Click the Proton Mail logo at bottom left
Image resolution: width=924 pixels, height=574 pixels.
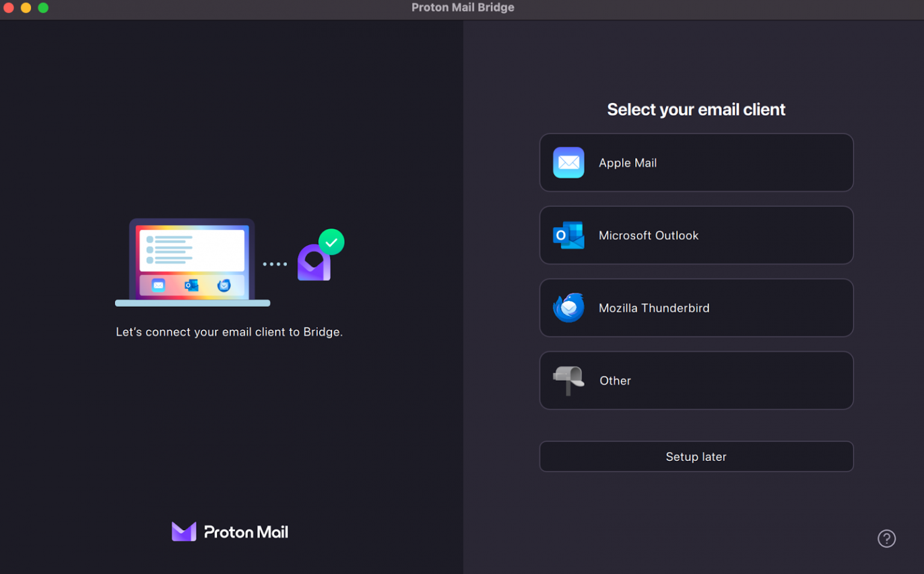229,531
